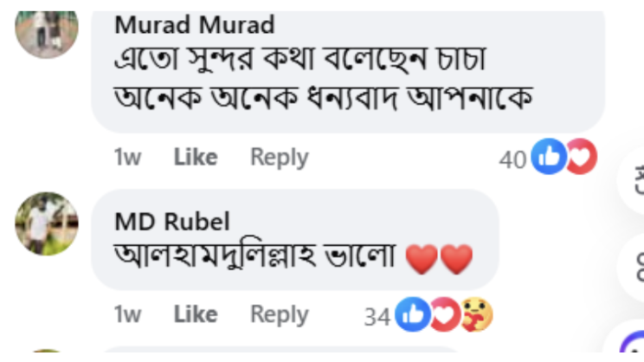Image resolution: width=644 pixels, height=362 pixels.
Task: Click the red love reaction on Murad Murad's comment
Action: click(x=580, y=158)
